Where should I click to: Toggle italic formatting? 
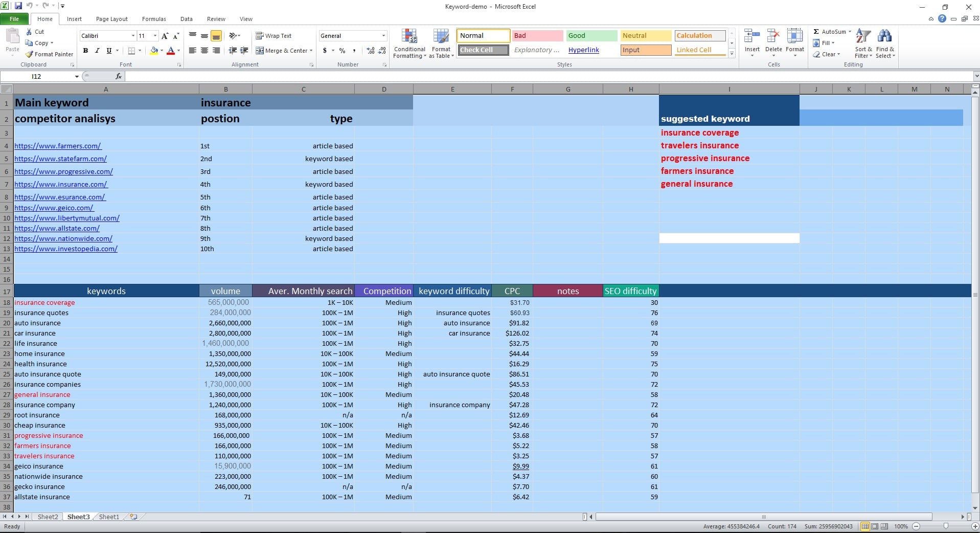97,51
